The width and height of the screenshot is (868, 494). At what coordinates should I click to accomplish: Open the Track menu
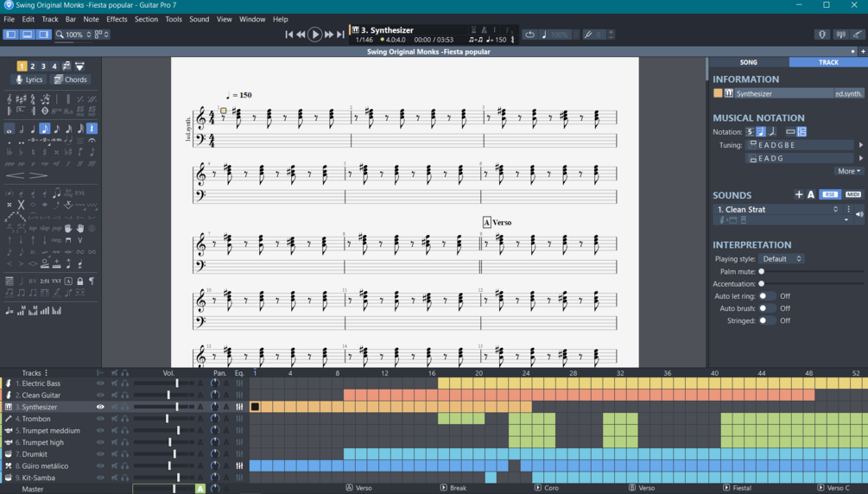click(50, 19)
